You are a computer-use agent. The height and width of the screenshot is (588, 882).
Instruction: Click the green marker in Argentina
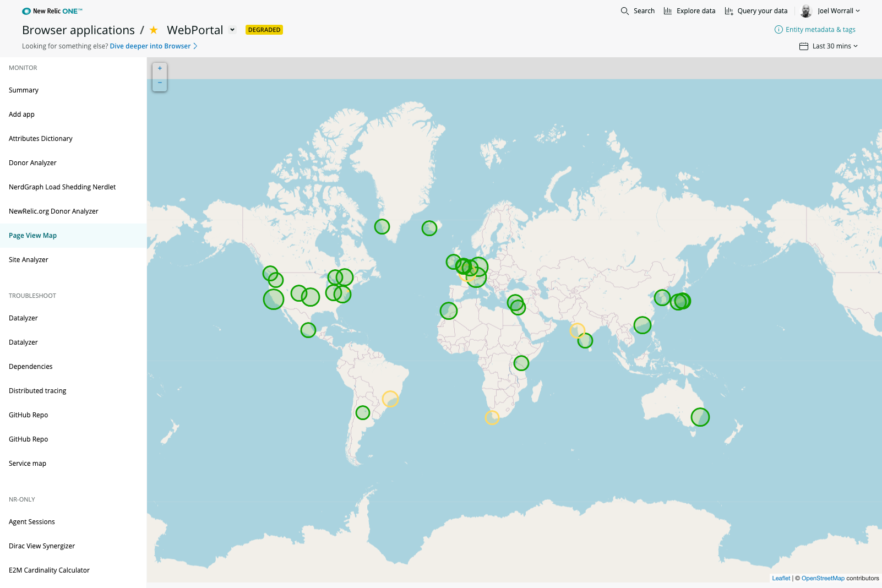point(363,412)
